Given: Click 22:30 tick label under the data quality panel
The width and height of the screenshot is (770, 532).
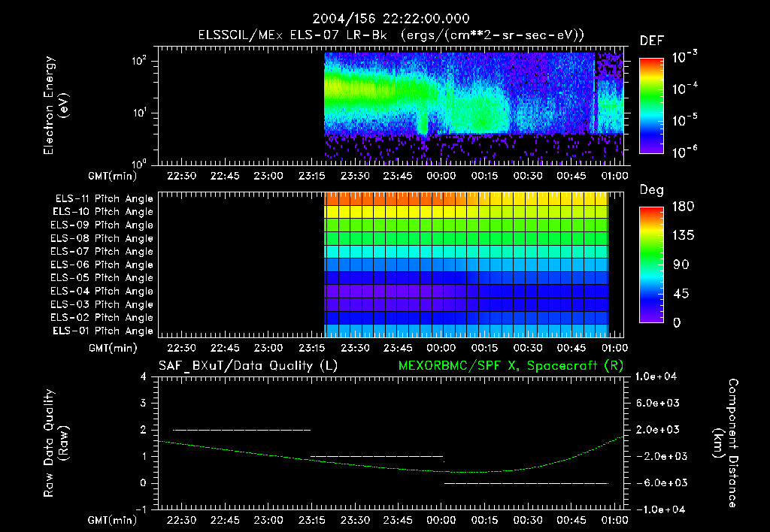Looking at the screenshot, I should 181,520.
